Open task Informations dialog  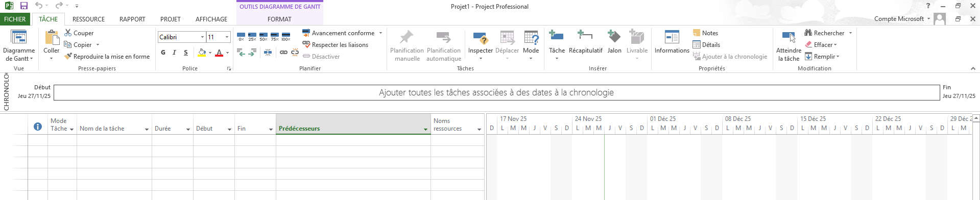(x=672, y=42)
